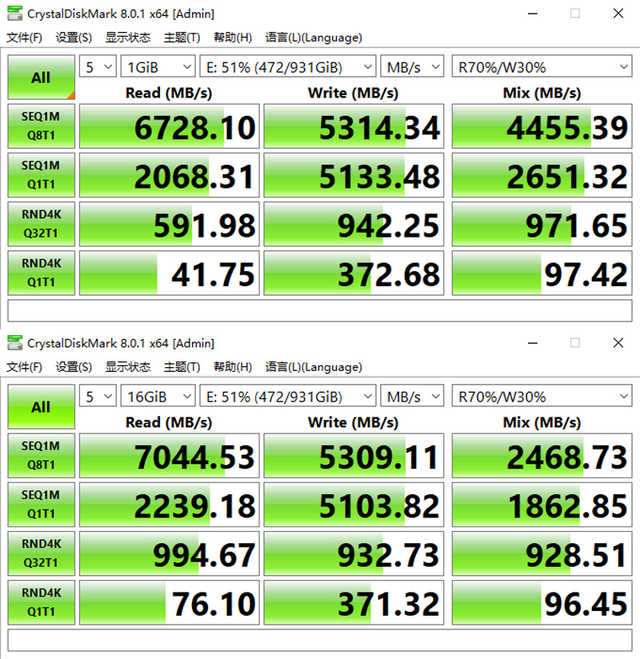Expand test count dropdown in top window

point(98,66)
